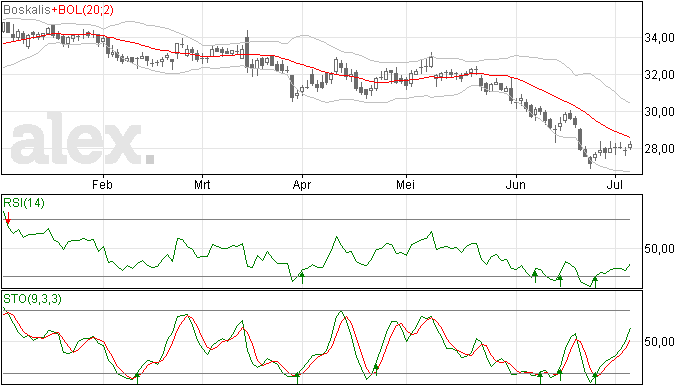Viewport: 690px width, 387px height.
Task: Click the 28,00 price axis label
Action: click(659, 149)
